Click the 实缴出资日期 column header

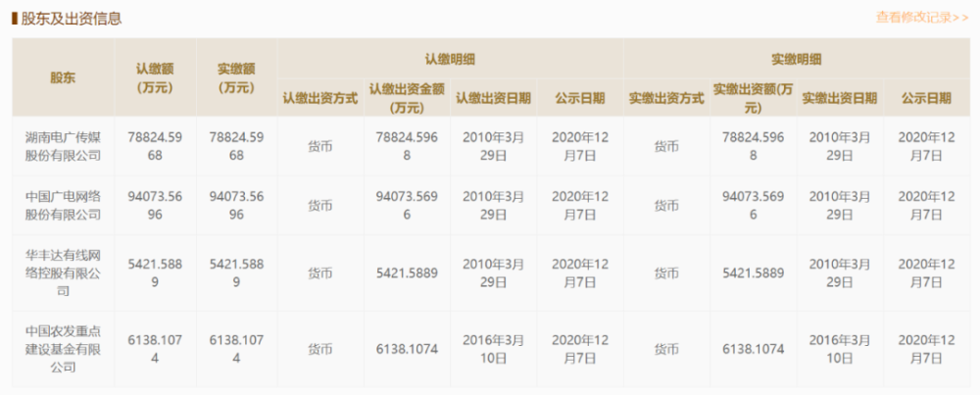click(840, 98)
